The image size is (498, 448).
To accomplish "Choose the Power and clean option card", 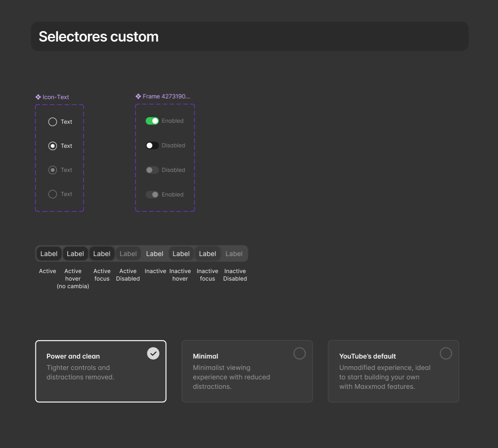I will click(101, 371).
